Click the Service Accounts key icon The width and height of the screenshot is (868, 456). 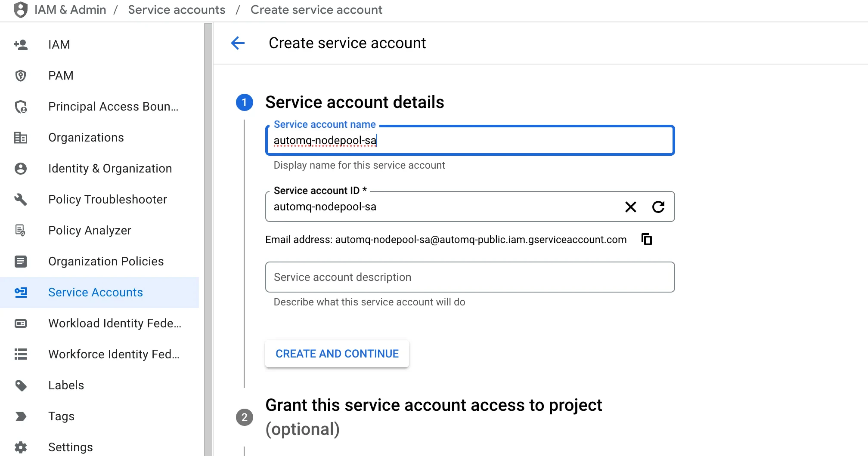click(21, 292)
